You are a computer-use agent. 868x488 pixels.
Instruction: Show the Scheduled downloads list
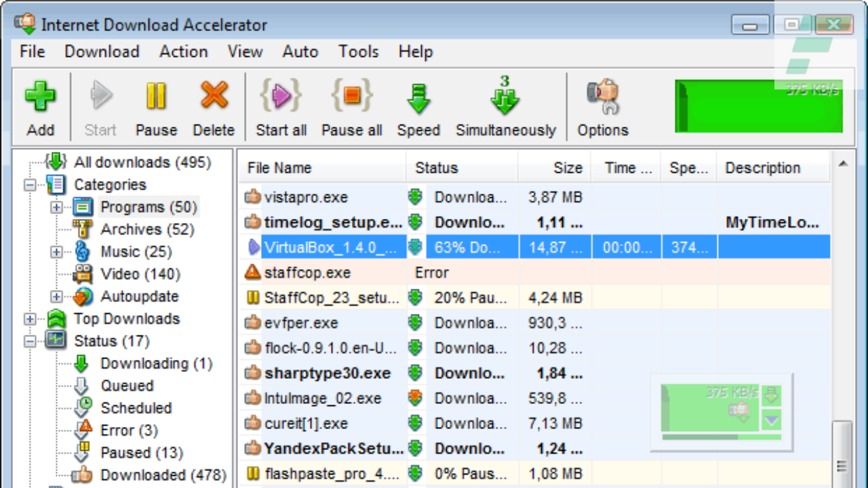click(x=136, y=408)
